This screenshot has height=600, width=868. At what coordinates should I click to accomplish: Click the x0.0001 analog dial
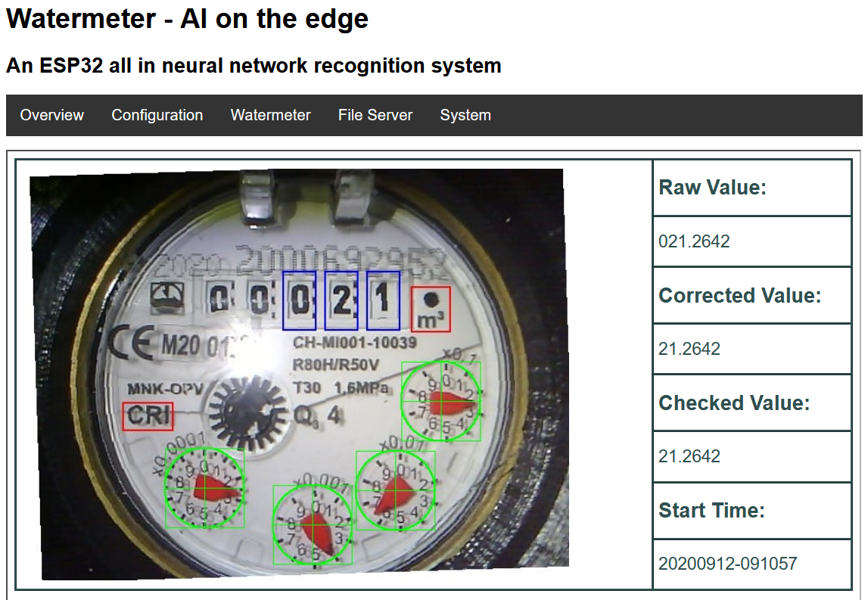(x=204, y=488)
